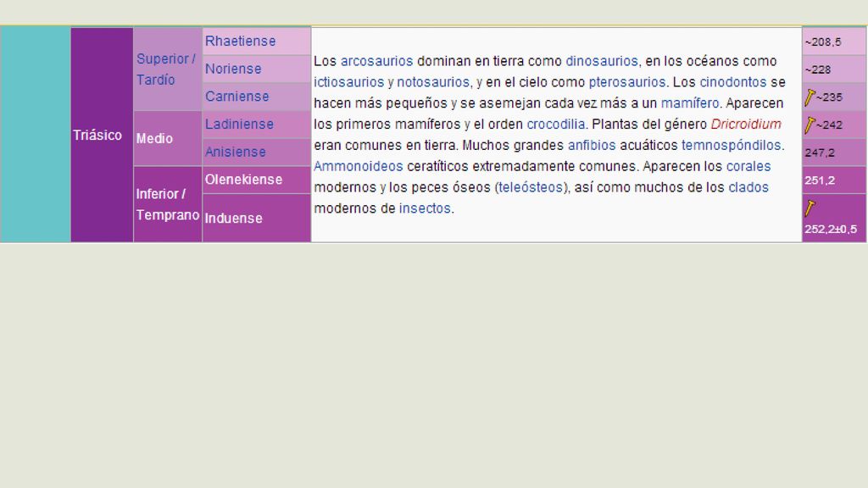Open the red Dricroidium link
Viewport: 868px width, 488px height.
[x=746, y=124]
